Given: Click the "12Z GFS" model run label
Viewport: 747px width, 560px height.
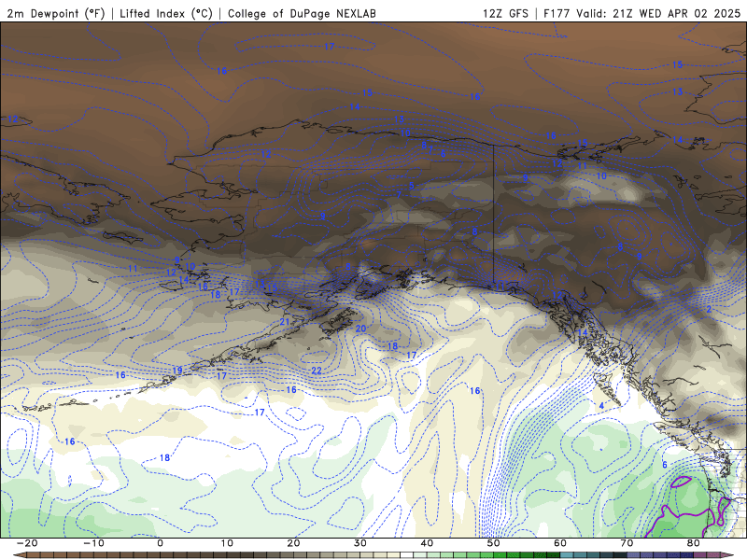Looking at the screenshot, I should (505, 13).
